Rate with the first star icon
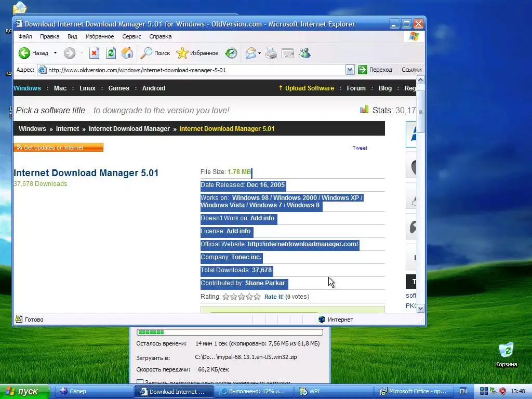 pyautogui.click(x=226, y=297)
